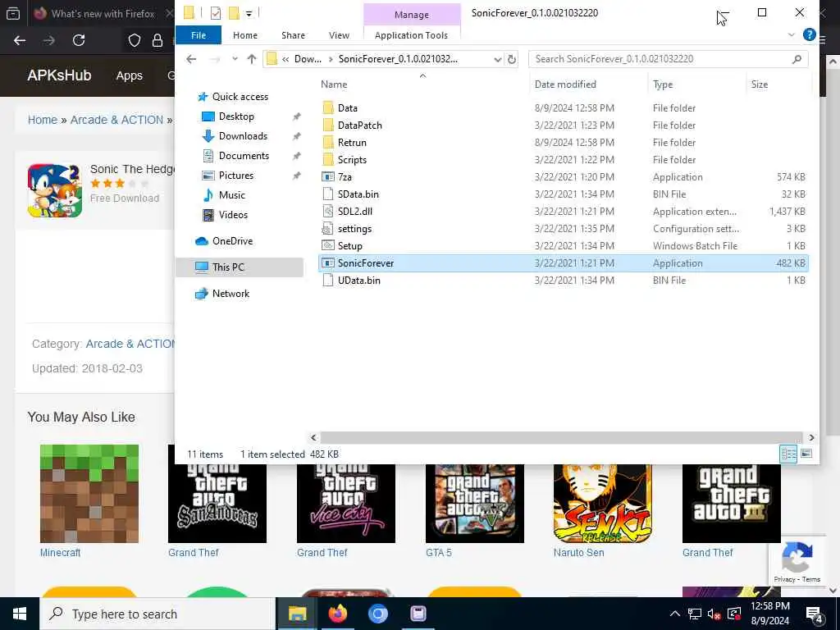Select the SData.bin file

(x=358, y=194)
